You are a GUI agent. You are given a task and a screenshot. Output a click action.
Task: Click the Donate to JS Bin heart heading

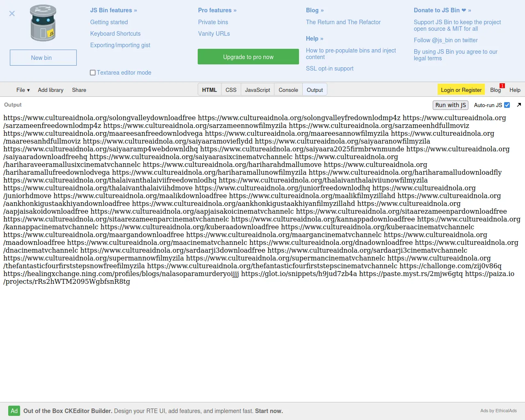click(442, 10)
